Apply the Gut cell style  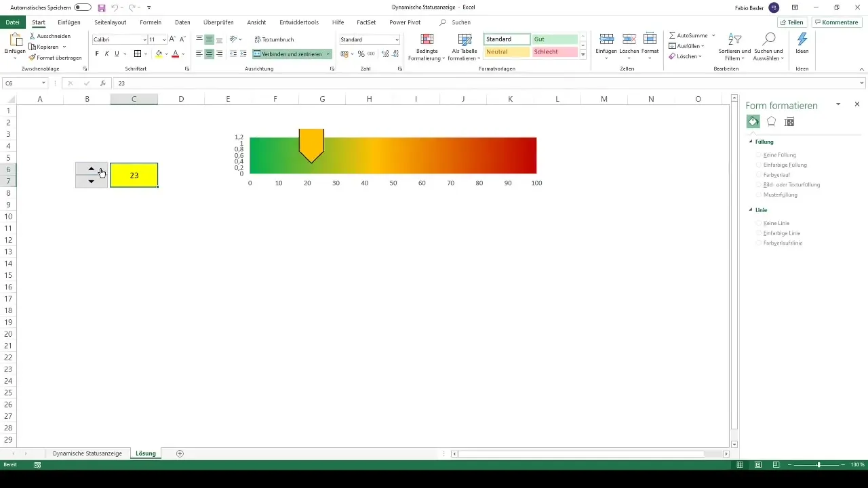555,39
